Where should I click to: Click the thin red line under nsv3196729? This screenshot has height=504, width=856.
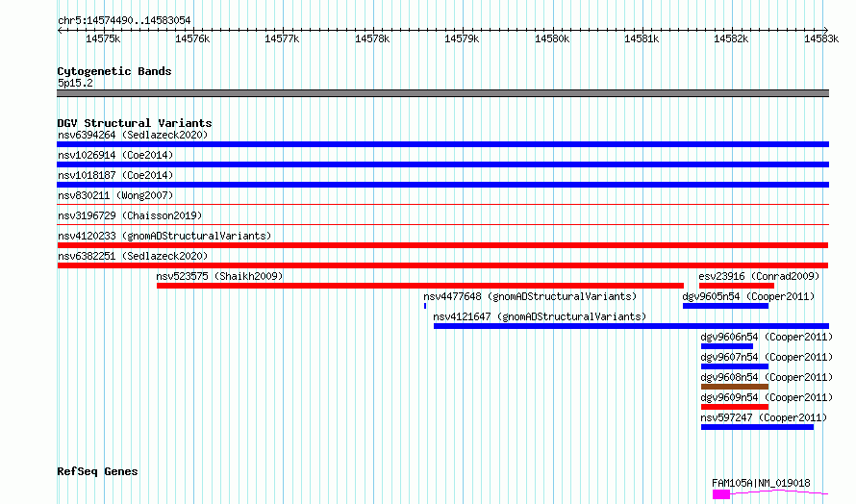point(442,225)
